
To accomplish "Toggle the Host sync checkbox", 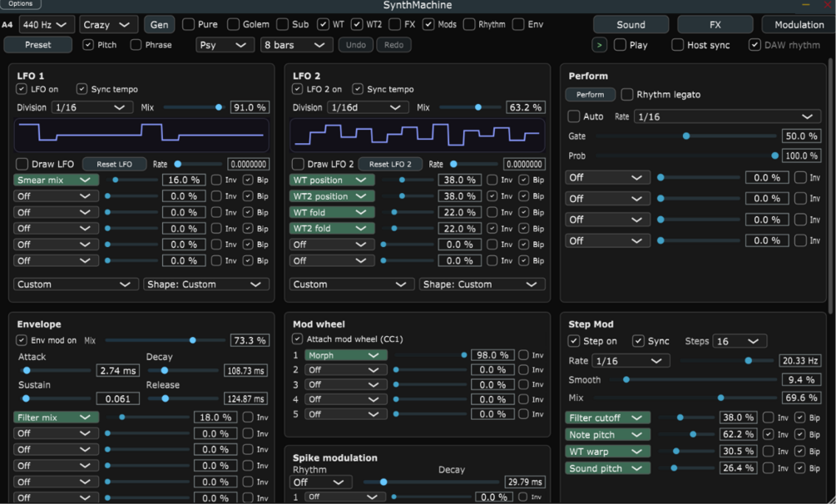I will 677,45.
